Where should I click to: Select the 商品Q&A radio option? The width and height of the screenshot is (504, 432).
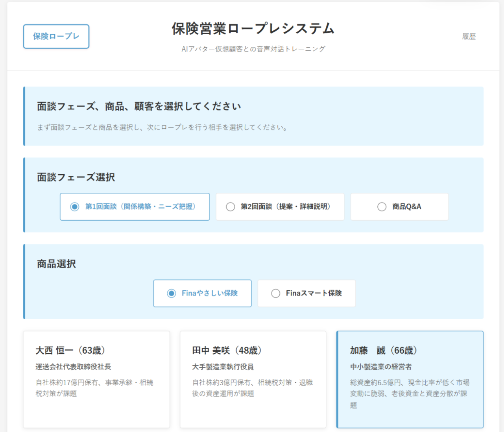399,207
